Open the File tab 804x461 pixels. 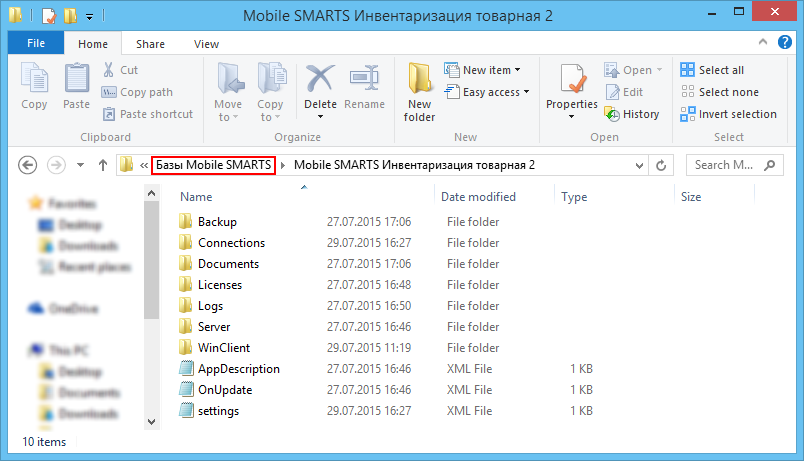tap(36, 43)
